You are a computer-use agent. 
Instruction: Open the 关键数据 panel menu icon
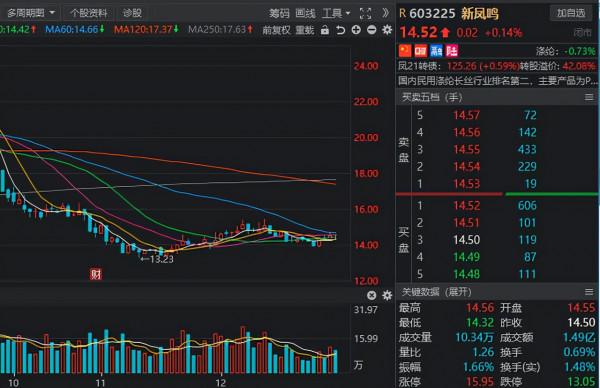pyautogui.click(x=589, y=292)
